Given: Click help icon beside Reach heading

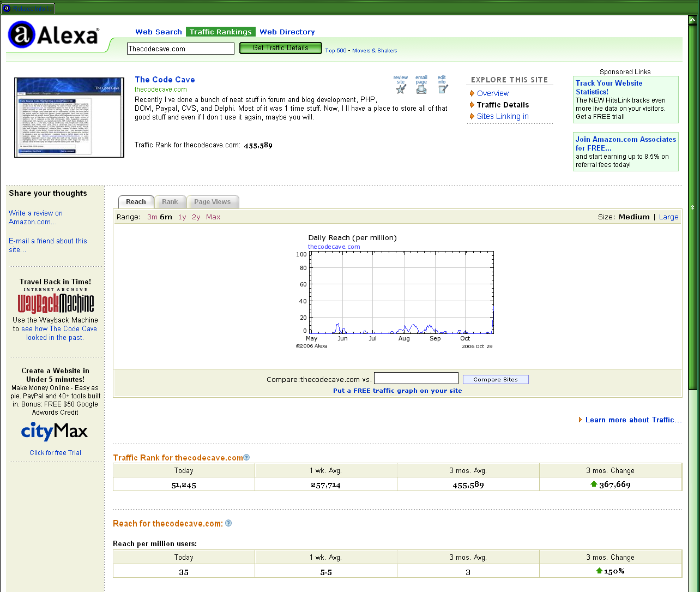Looking at the screenshot, I should click(x=228, y=523).
